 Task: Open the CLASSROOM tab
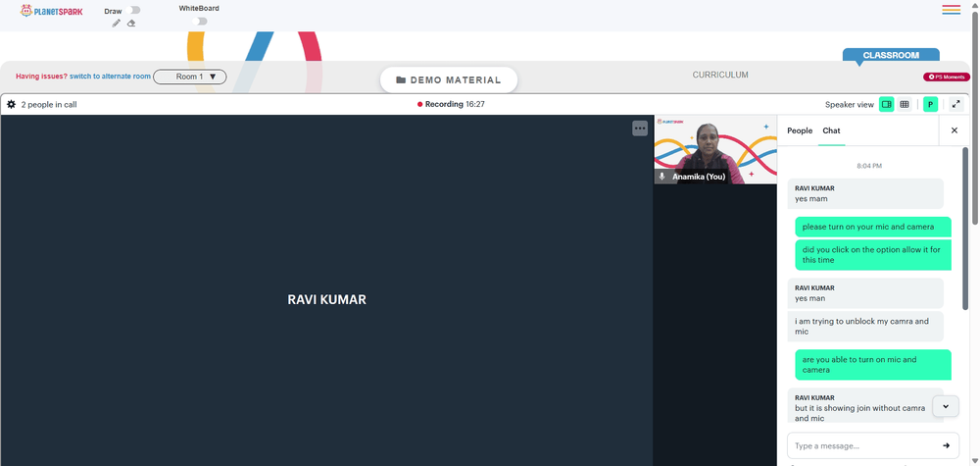891,55
